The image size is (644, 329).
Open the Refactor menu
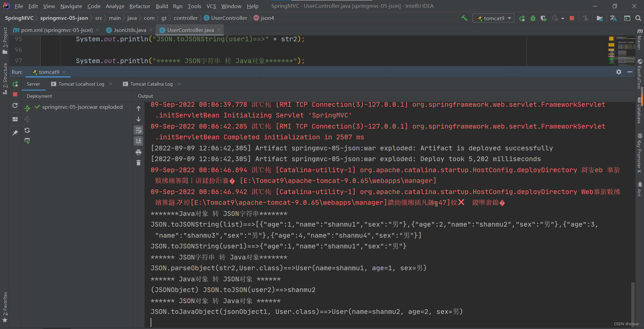pyautogui.click(x=140, y=6)
